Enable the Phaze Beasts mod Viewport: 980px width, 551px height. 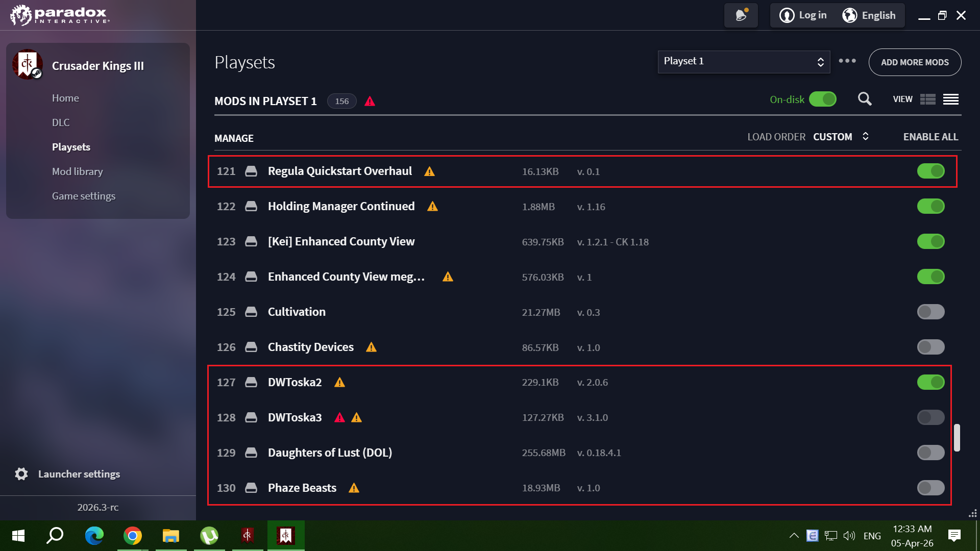[x=931, y=488]
